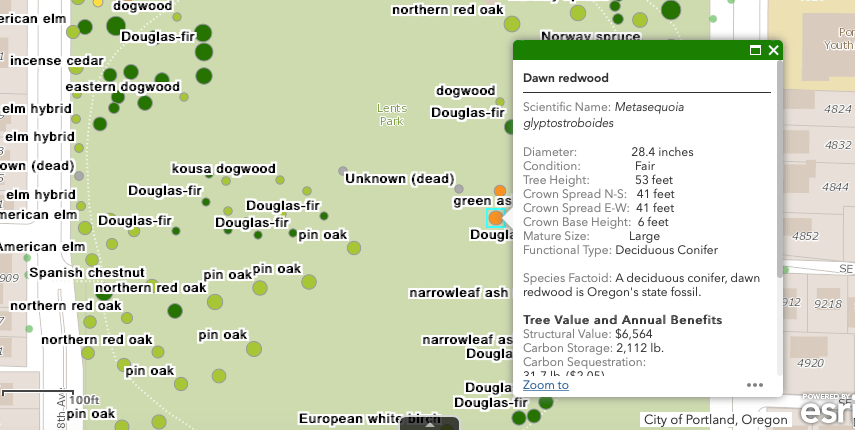This screenshot has height=430, width=855.
Task: Open the popup's three-dots more options menu
Action: pos(755,385)
